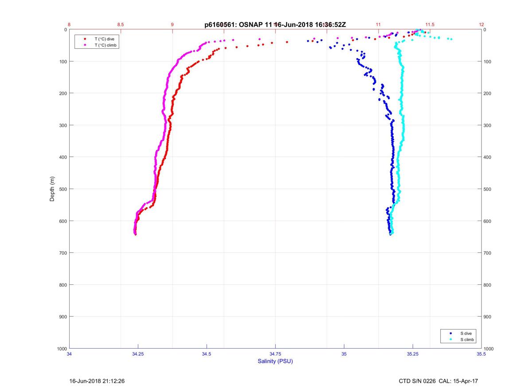This screenshot has height=392, width=532.
Task: Click depth tick 300 on the left axis
Action: coord(63,125)
